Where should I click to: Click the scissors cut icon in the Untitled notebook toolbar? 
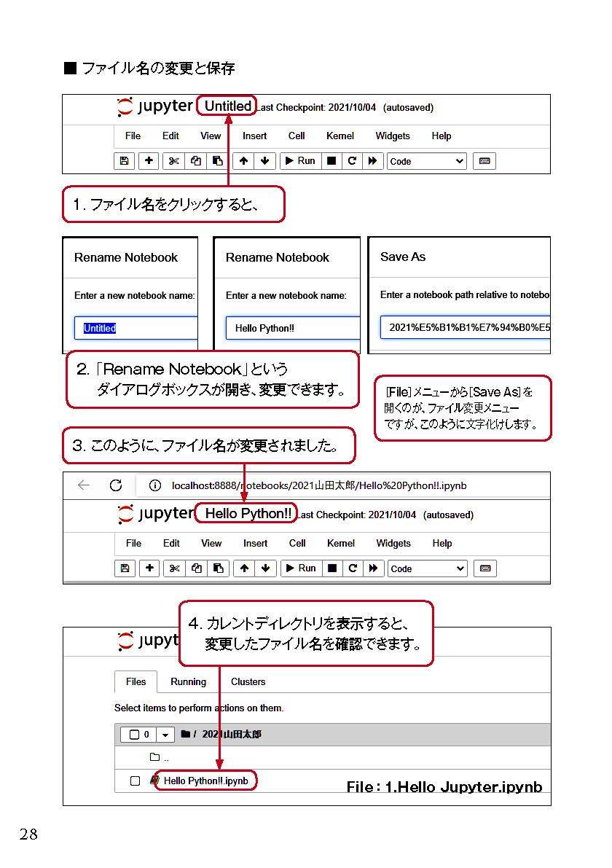tap(173, 161)
